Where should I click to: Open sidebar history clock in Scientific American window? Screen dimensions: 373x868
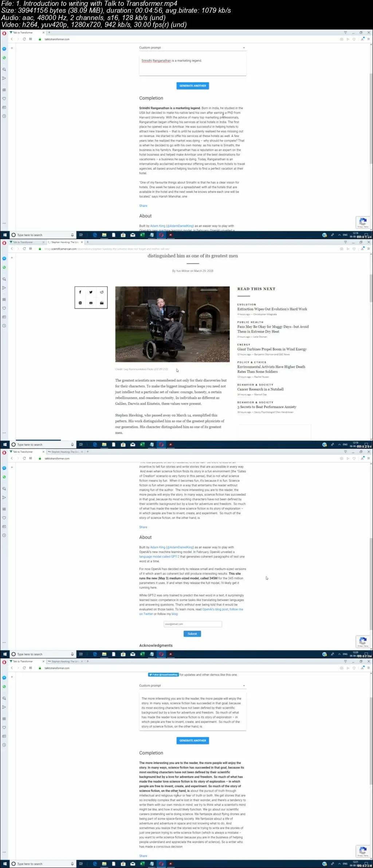point(4,326)
